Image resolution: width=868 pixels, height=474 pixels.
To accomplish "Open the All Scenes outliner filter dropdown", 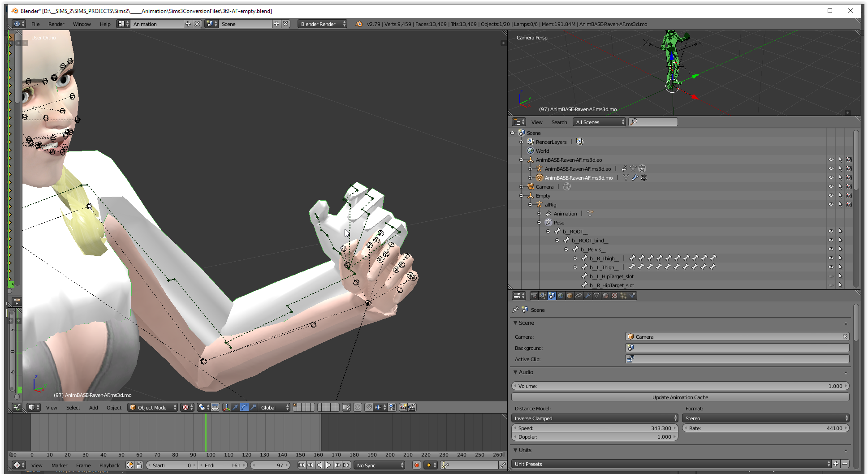I will pos(600,122).
